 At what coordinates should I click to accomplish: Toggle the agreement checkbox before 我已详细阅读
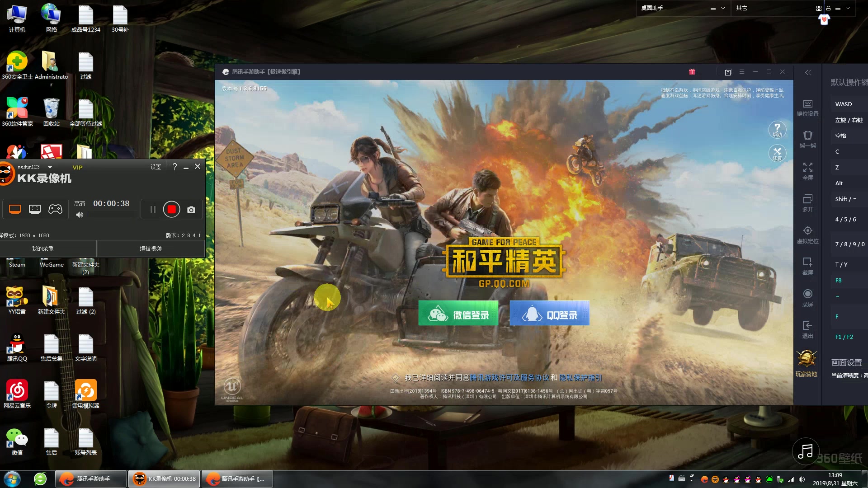pos(396,377)
